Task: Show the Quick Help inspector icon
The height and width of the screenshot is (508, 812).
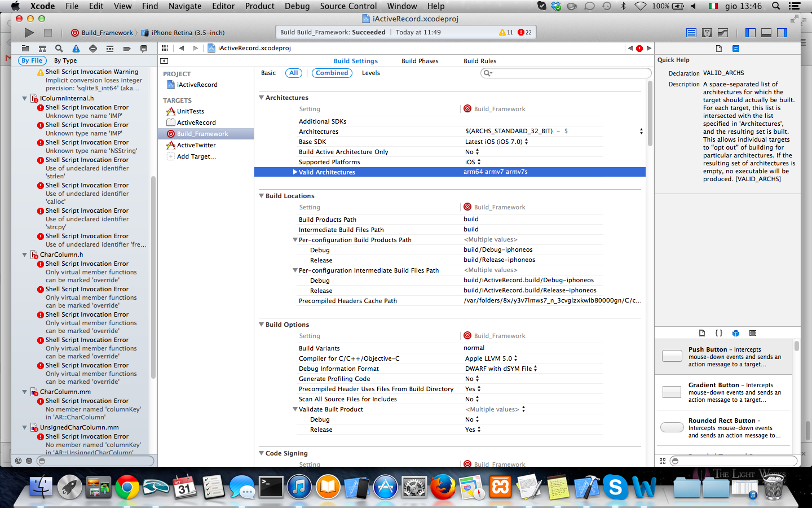Action: pyautogui.click(x=736, y=49)
